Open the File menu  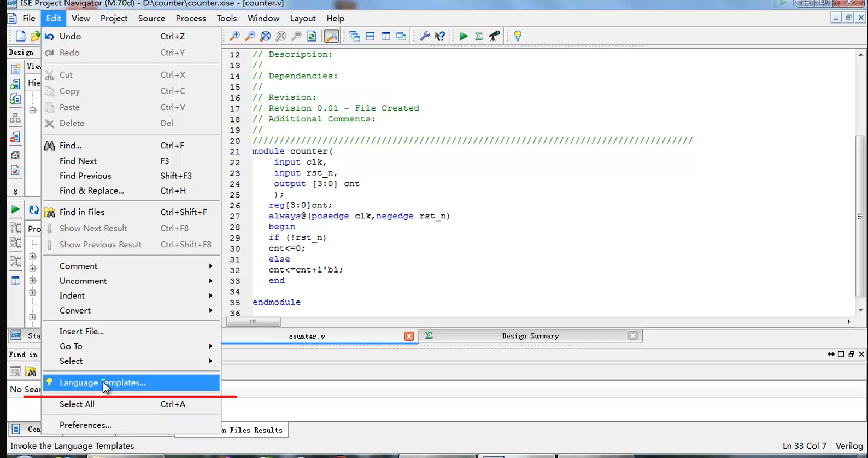coord(29,18)
